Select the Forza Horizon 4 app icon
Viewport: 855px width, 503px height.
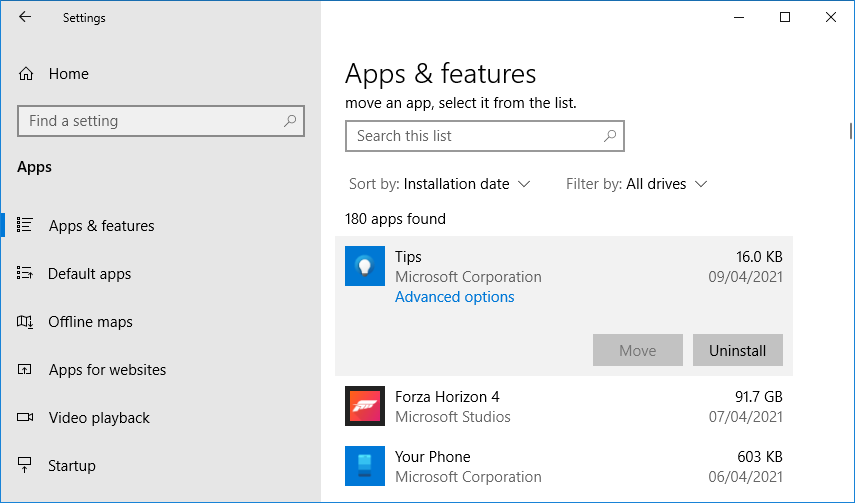(365, 406)
